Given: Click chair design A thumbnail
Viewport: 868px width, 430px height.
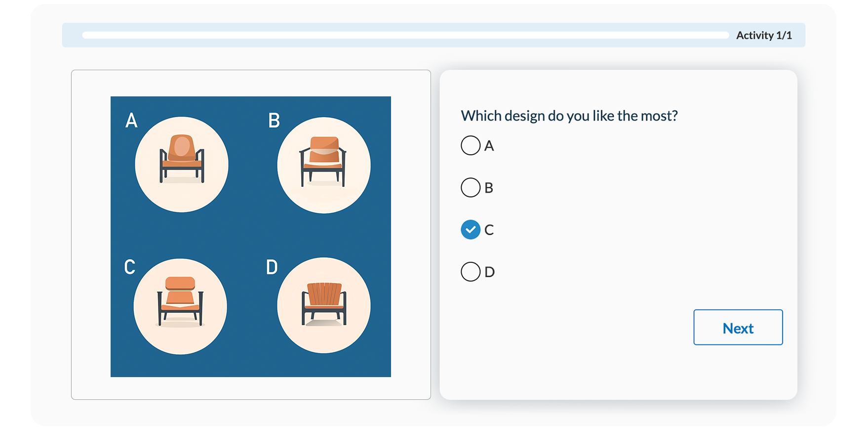Looking at the screenshot, I should (x=182, y=165).
